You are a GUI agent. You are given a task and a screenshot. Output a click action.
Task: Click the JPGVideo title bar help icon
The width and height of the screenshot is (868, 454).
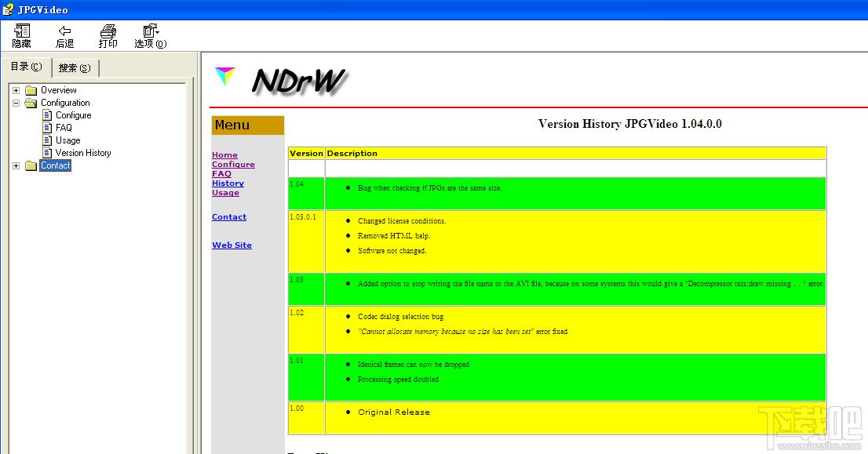(8, 9)
